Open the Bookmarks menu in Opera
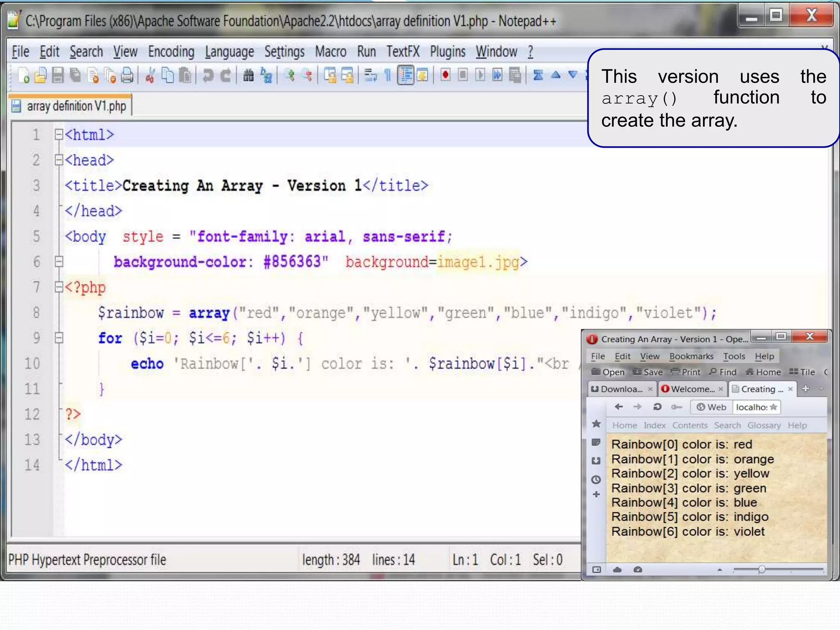The image size is (840, 630). 691,356
